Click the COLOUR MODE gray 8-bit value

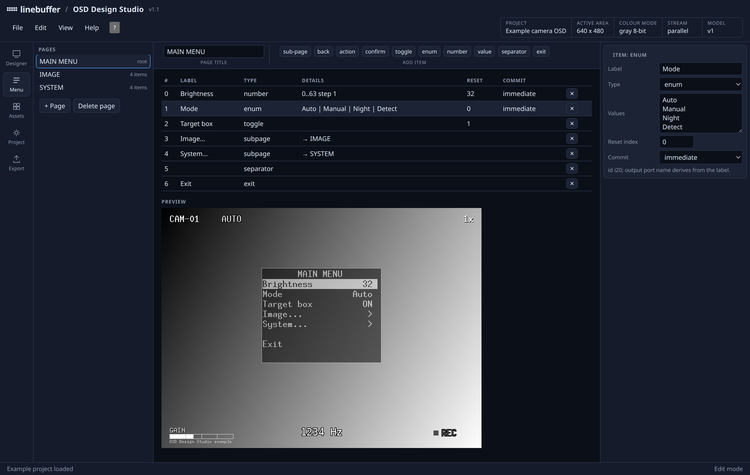point(632,31)
